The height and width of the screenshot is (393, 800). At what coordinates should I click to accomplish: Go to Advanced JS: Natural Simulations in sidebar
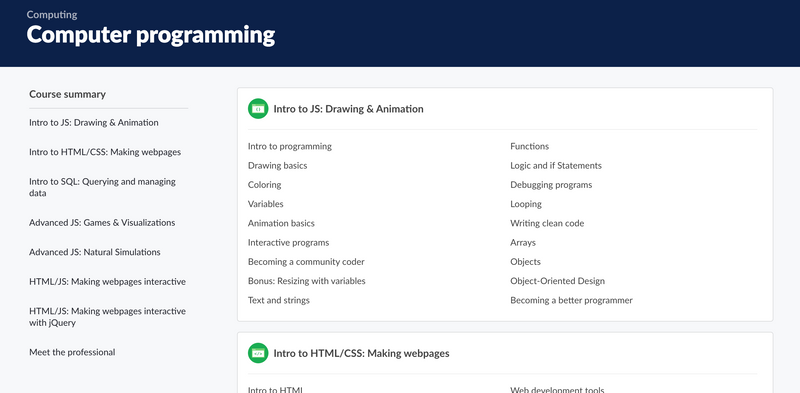[x=95, y=252]
